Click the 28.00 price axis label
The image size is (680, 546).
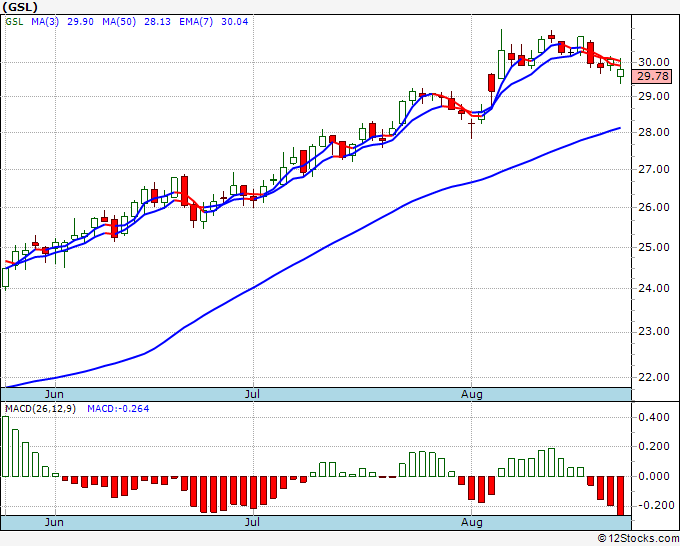(x=654, y=132)
